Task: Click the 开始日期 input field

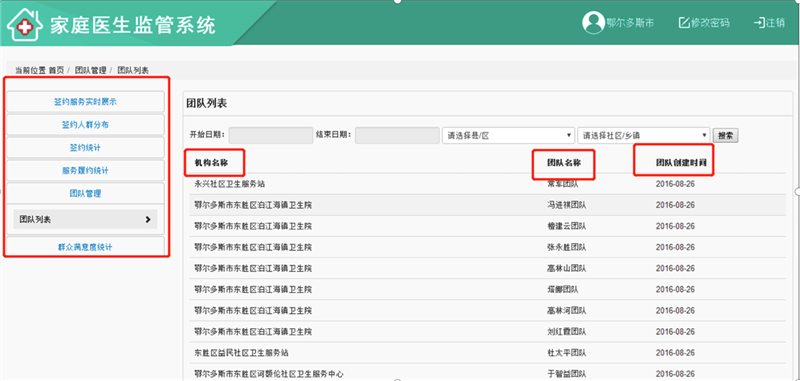Action: [x=271, y=135]
